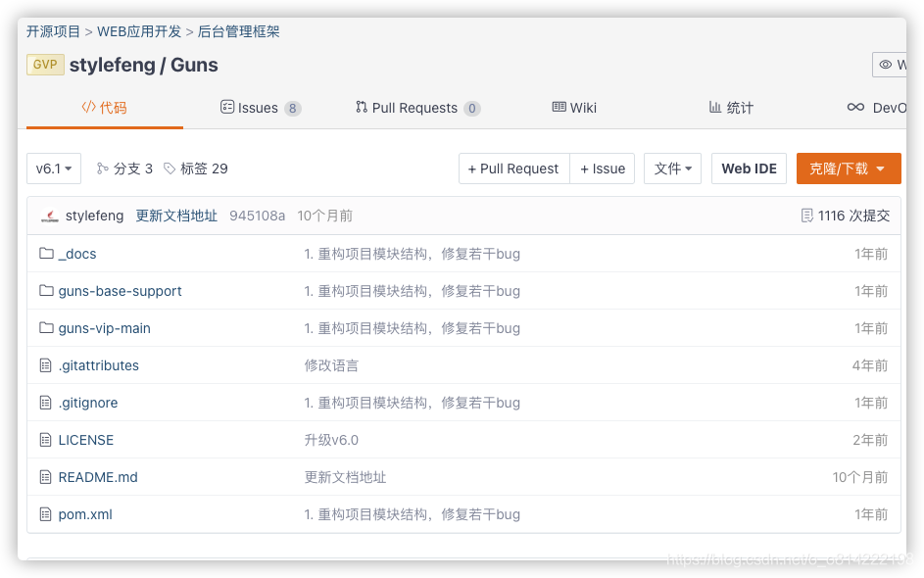
Task: Click the stylefeng committer avatar
Action: [x=51, y=216]
